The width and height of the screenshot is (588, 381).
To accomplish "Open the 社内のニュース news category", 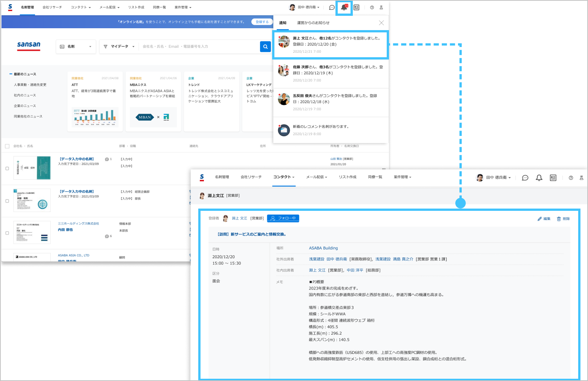I will coord(25,95).
